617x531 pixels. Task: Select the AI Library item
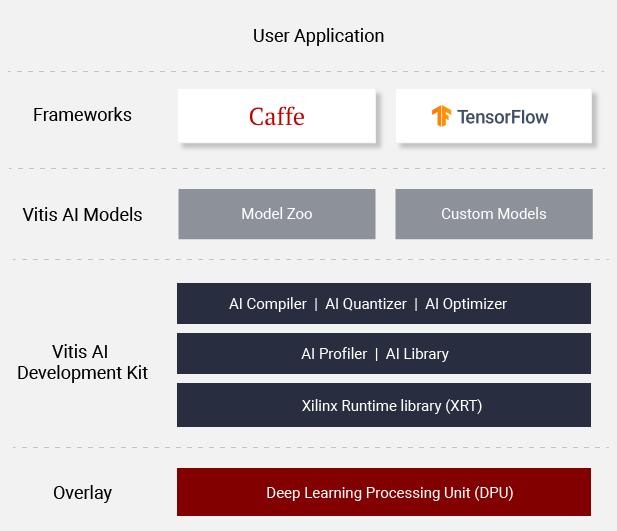(417, 354)
